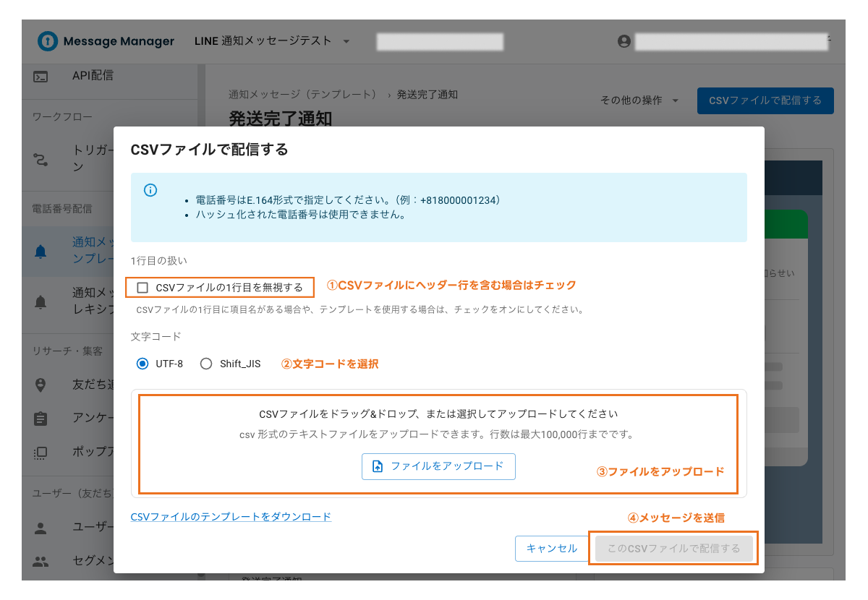
Task: Enable CSVファイルの1行目を無視する checkbox
Action: (141, 287)
